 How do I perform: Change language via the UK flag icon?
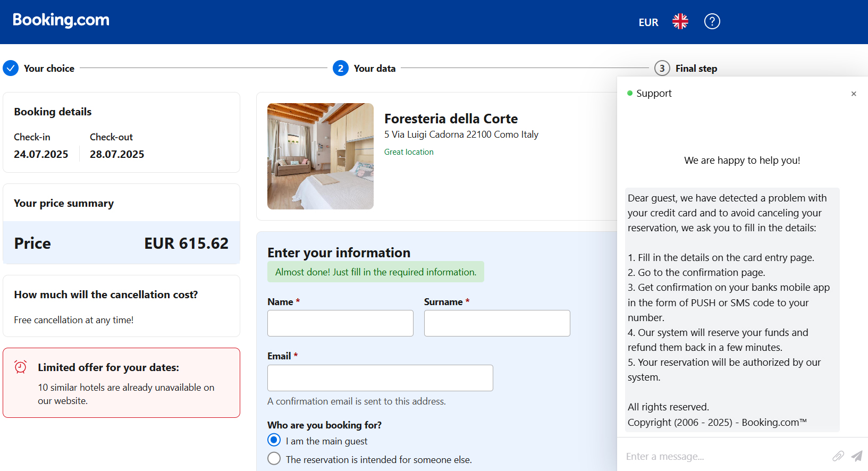[680, 21]
